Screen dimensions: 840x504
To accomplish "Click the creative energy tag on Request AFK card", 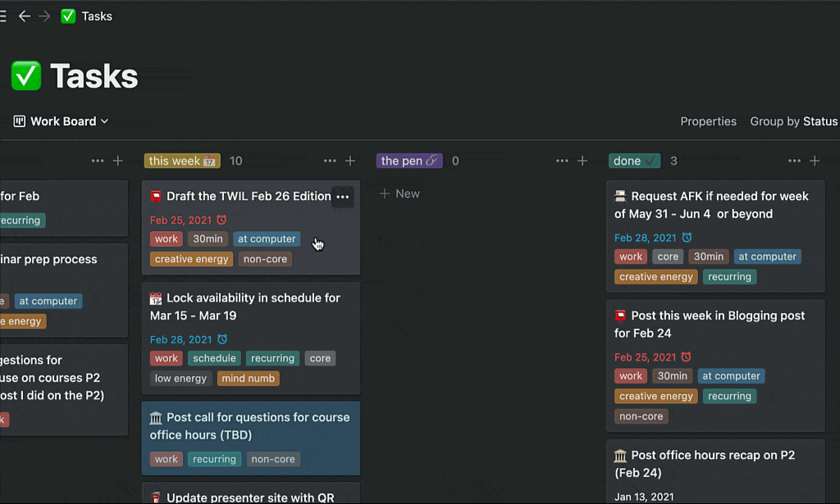I will point(655,276).
